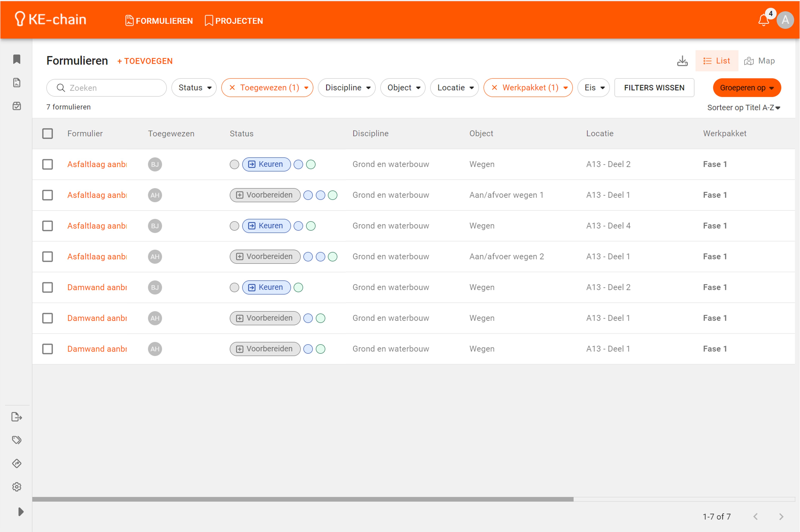800x532 pixels.
Task: Click the settings gear in sidebar
Action: [17, 486]
